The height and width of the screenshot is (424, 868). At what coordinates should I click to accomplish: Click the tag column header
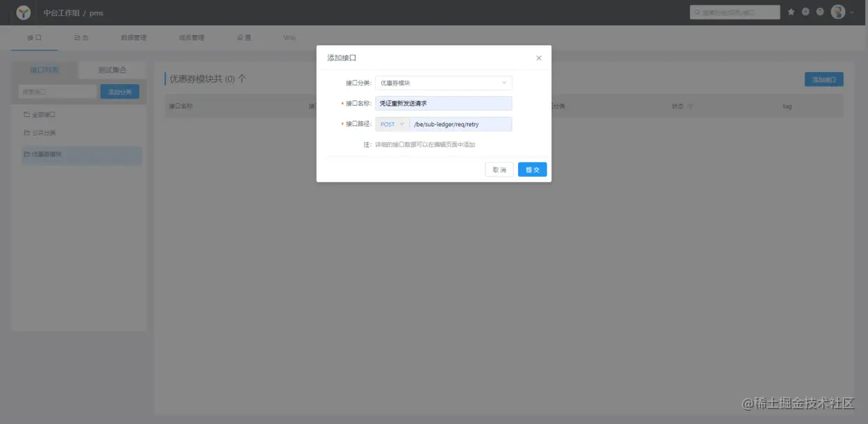click(x=787, y=107)
